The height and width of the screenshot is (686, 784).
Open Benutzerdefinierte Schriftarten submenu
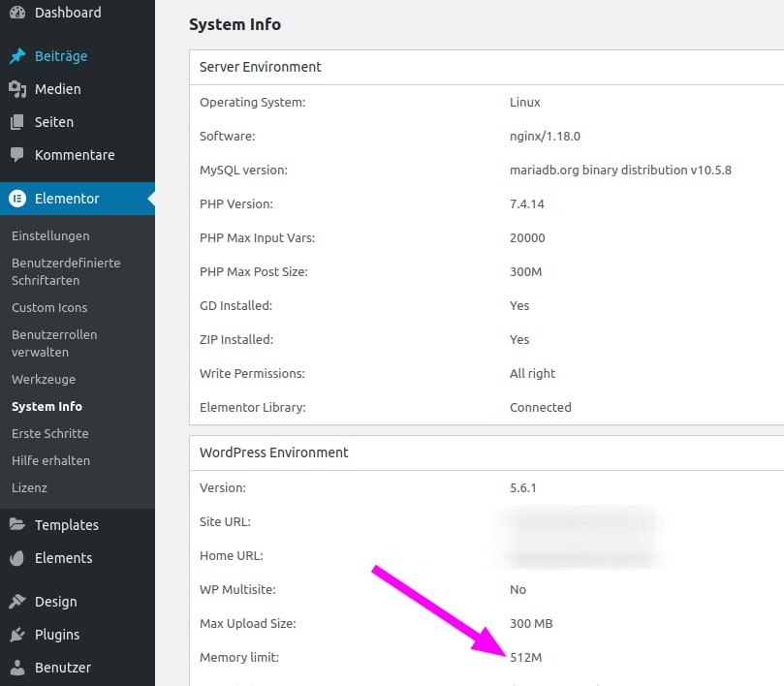(66, 271)
